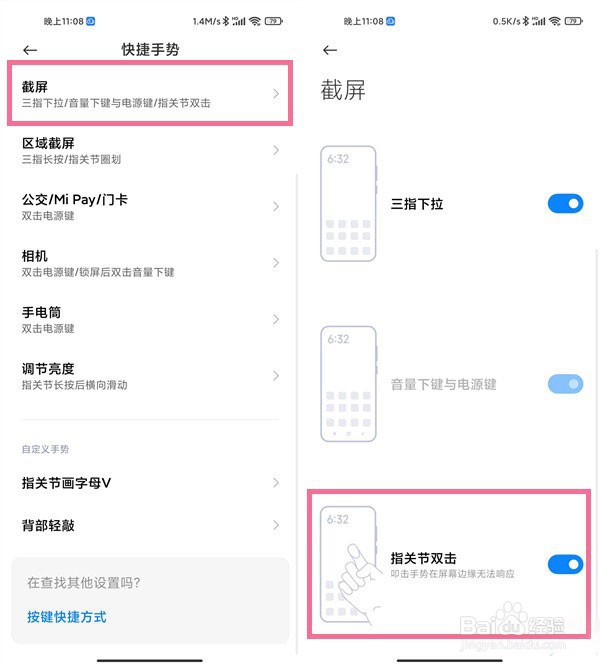The image size is (600, 666).
Task: Tap 三指下拉 phone illustration
Action: click(348, 203)
